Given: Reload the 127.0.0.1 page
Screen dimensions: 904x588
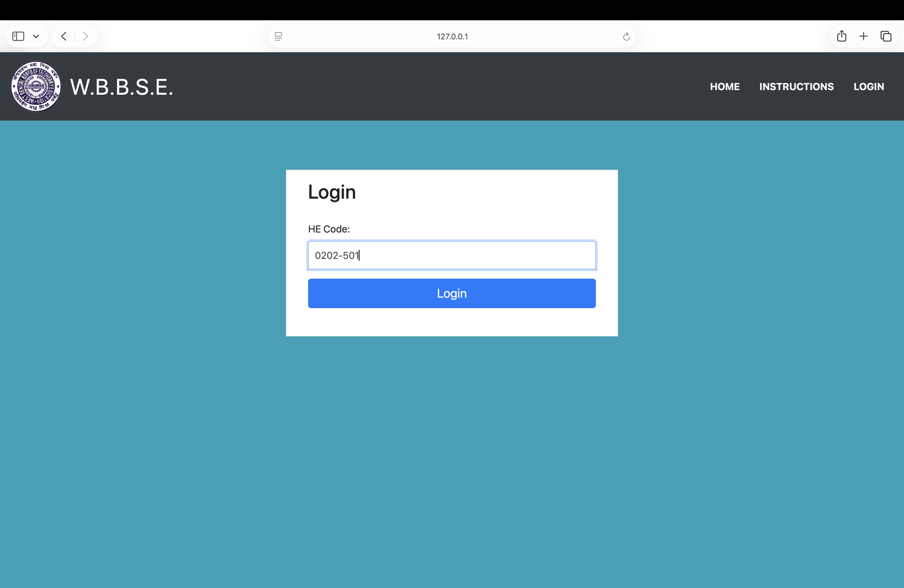Looking at the screenshot, I should point(626,37).
